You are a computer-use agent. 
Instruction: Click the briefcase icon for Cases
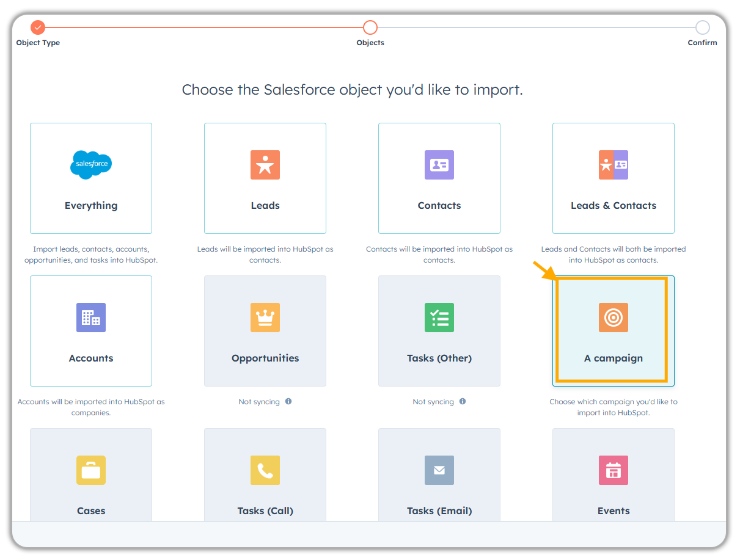[x=90, y=470]
